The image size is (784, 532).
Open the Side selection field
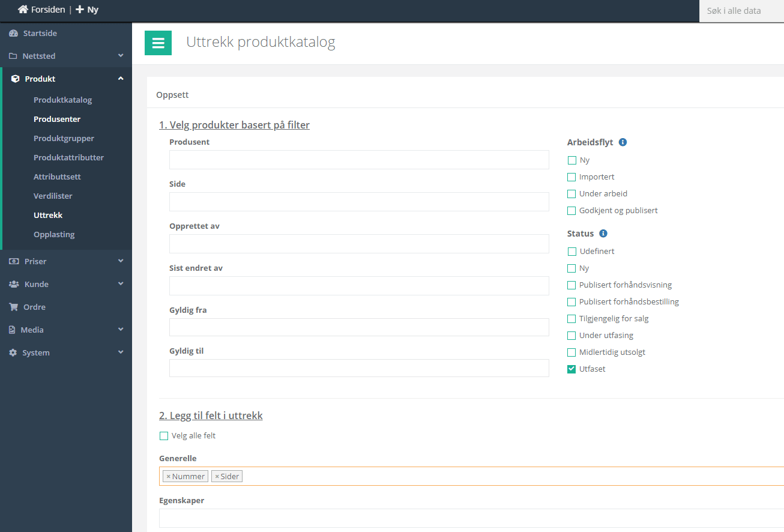(x=359, y=202)
